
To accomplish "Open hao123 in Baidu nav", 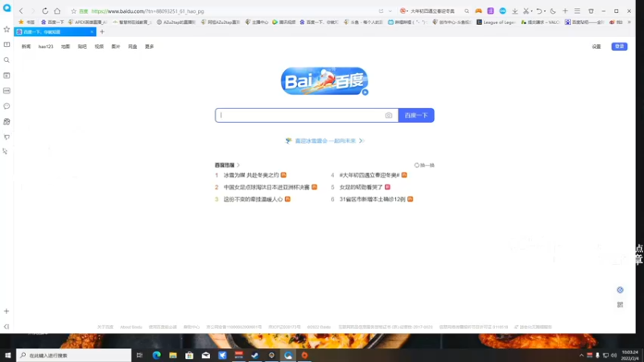I will tap(46, 47).
